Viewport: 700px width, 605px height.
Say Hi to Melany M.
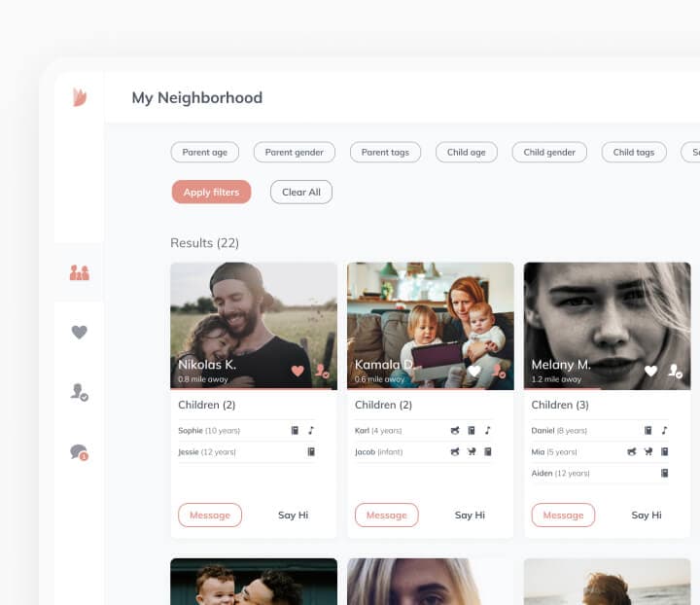(647, 515)
